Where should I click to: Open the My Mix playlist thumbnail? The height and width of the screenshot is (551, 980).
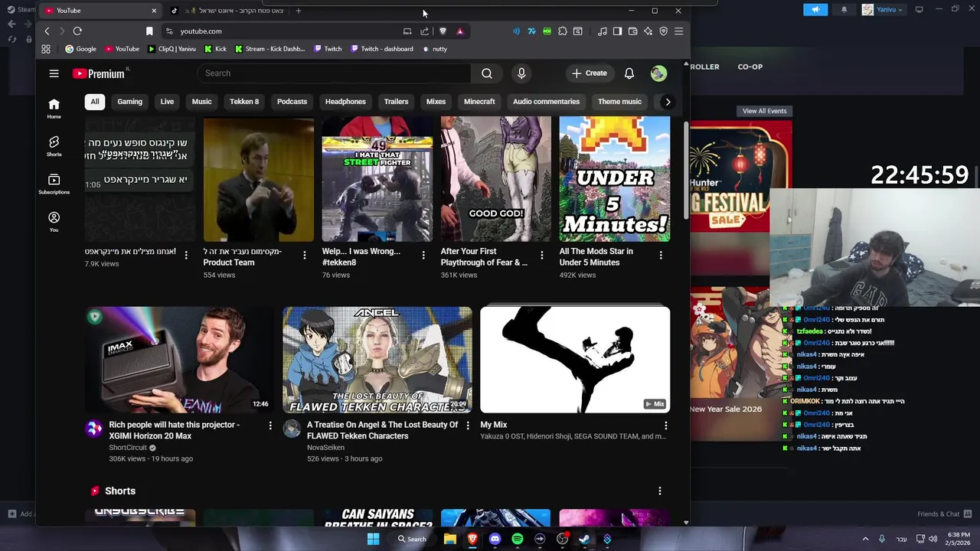tap(575, 360)
